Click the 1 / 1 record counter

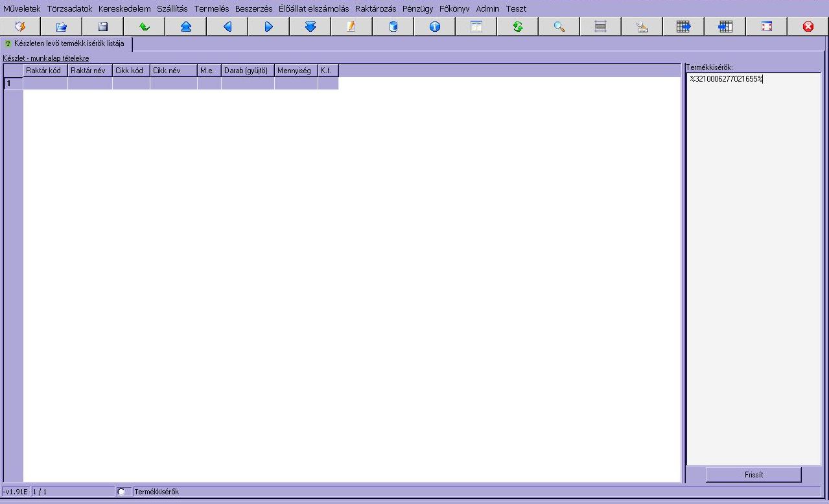click(73, 492)
